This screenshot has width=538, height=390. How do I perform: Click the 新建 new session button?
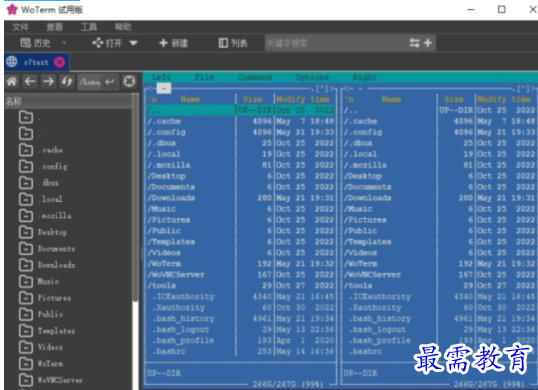[x=174, y=43]
